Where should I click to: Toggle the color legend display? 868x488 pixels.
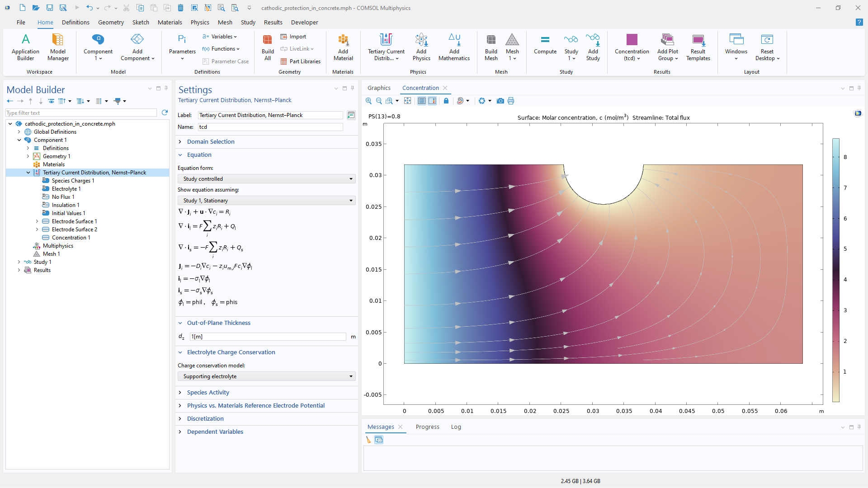[432, 101]
